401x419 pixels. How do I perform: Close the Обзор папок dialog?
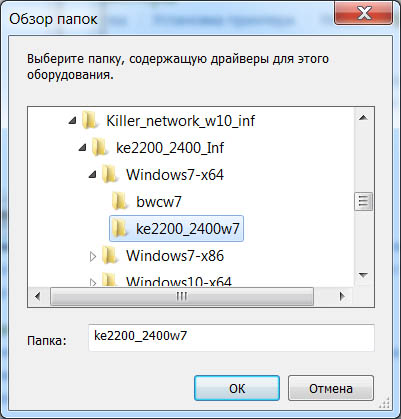[x=363, y=14]
